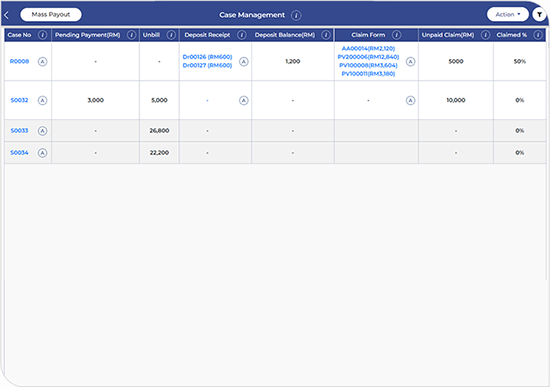Click info icon next to Unbill header
This screenshot has height=387, width=550.
pos(171,35)
